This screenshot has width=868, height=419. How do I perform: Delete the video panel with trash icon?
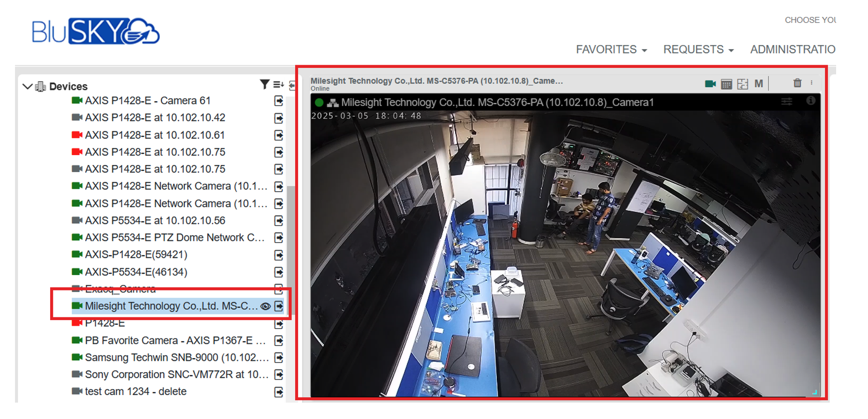797,83
